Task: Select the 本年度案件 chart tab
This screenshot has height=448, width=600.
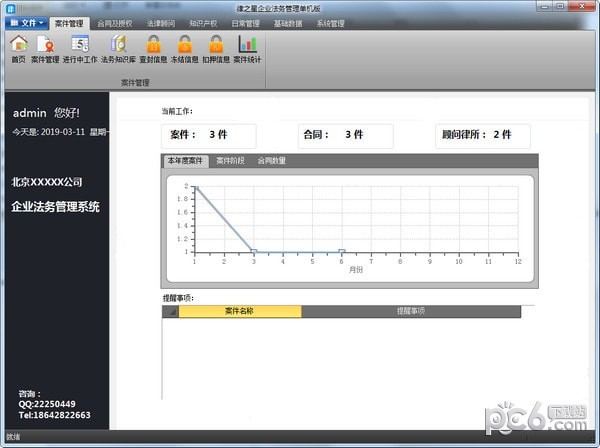Action: [x=186, y=161]
